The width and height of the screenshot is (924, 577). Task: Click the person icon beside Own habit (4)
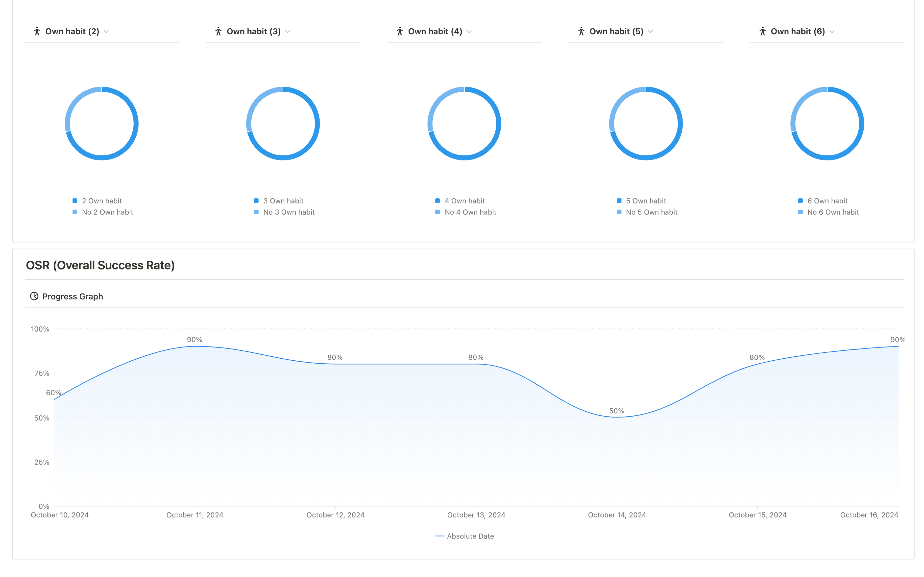400,31
